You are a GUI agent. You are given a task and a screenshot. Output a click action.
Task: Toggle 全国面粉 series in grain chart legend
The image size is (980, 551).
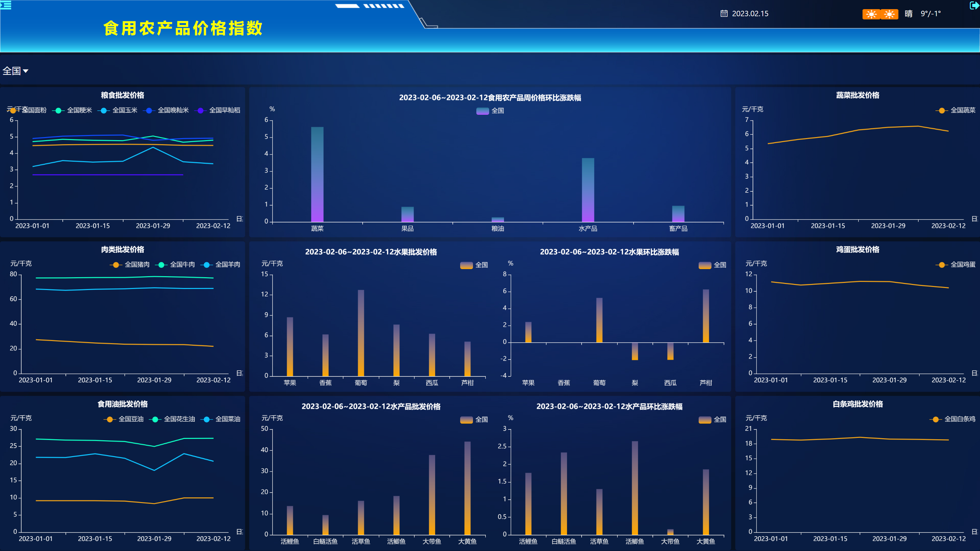27,110
